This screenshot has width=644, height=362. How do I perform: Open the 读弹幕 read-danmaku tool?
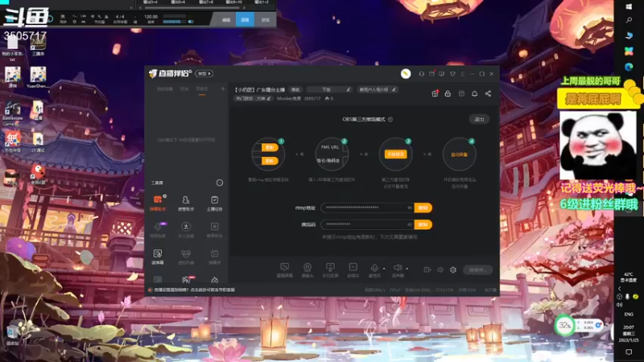[x=158, y=257]
